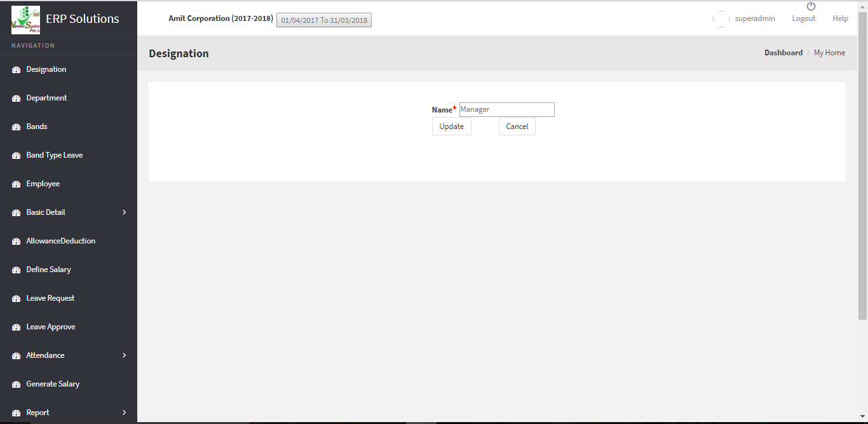Click the icon beside Define Salary
Viewport: 868px width, 424px height.
click(x=17, y=270)
